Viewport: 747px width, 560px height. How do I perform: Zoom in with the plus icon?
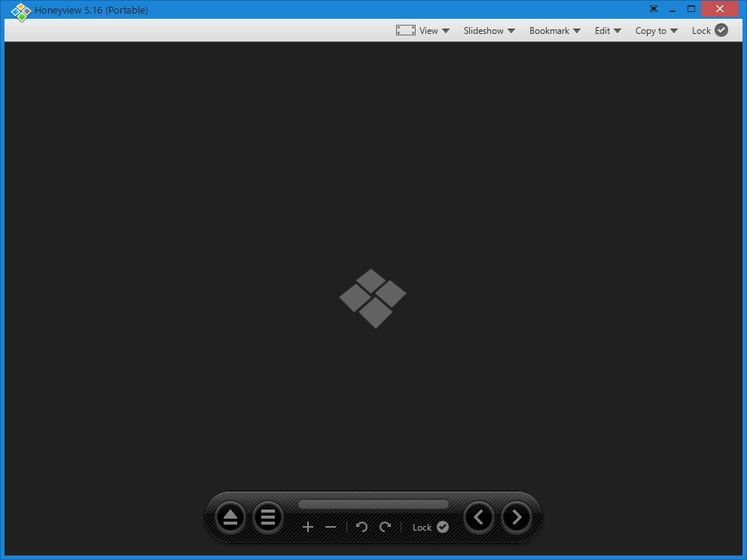308,527
